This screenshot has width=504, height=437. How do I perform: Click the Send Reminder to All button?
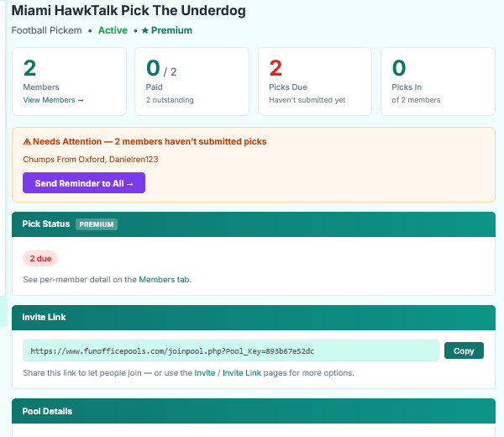[84, 183]
